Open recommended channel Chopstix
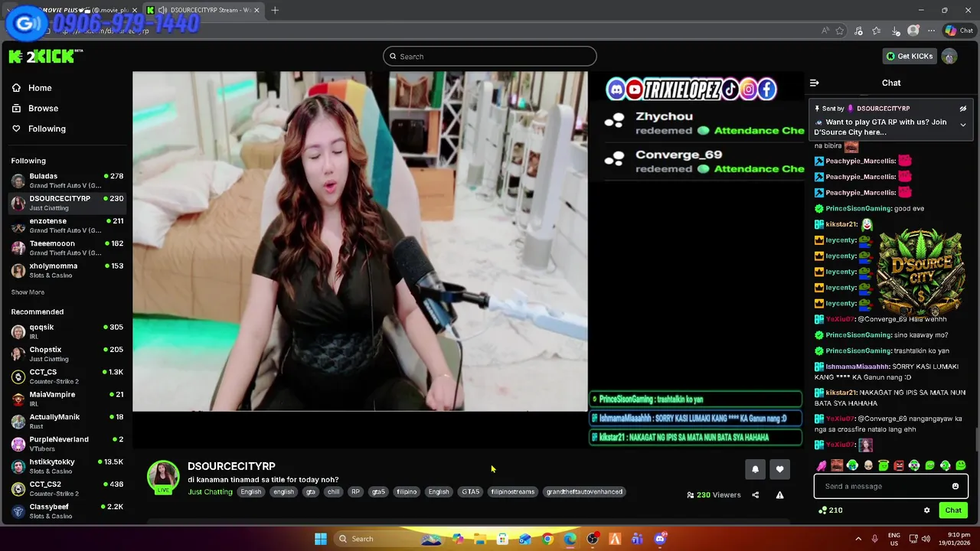Image resolution: width=980 pixels, height=551 pixels. tap(67, 354)
